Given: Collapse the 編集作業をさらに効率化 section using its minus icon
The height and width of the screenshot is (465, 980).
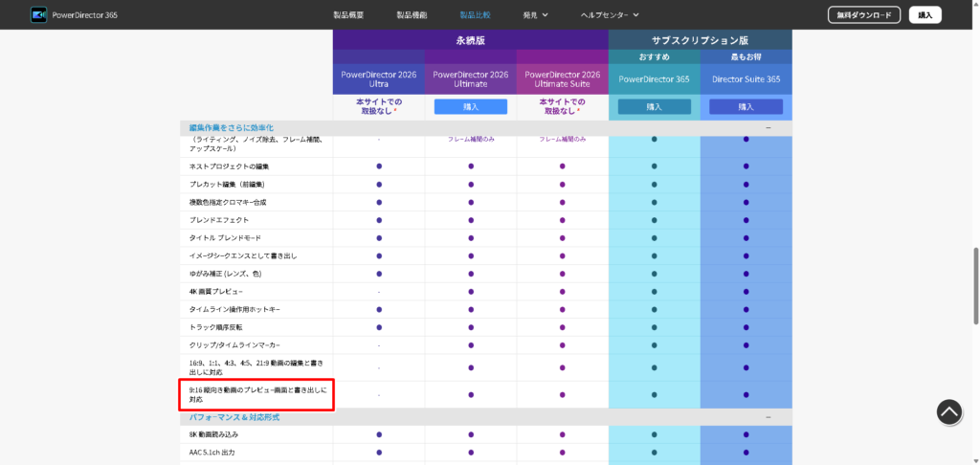Looking at the screenshot, I should tap(767, 127).
